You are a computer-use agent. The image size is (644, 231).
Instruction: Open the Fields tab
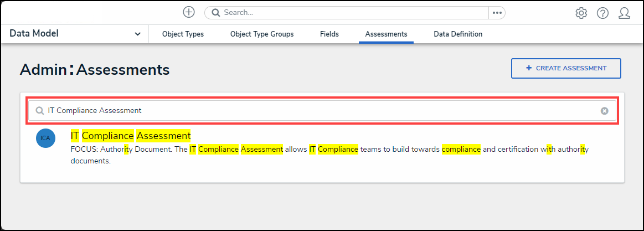tap(329, 34)
